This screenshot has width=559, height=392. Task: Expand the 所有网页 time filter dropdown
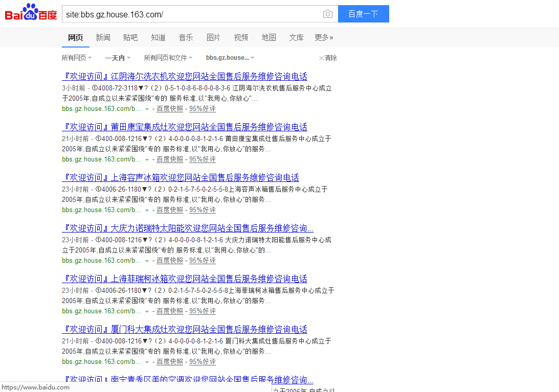pos(76,58)
